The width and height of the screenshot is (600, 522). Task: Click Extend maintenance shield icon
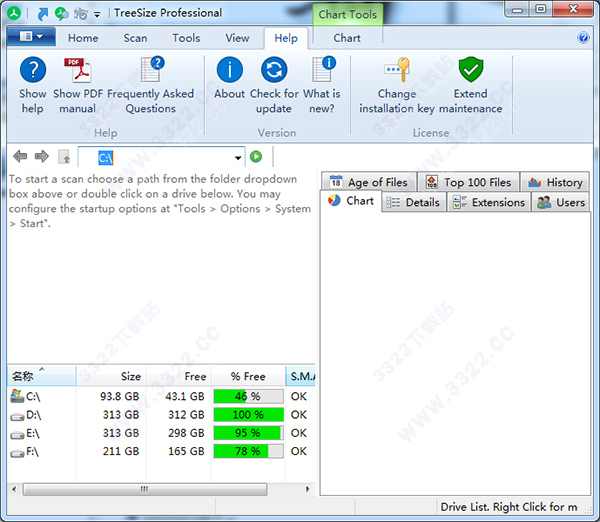[x=471, y=70]
